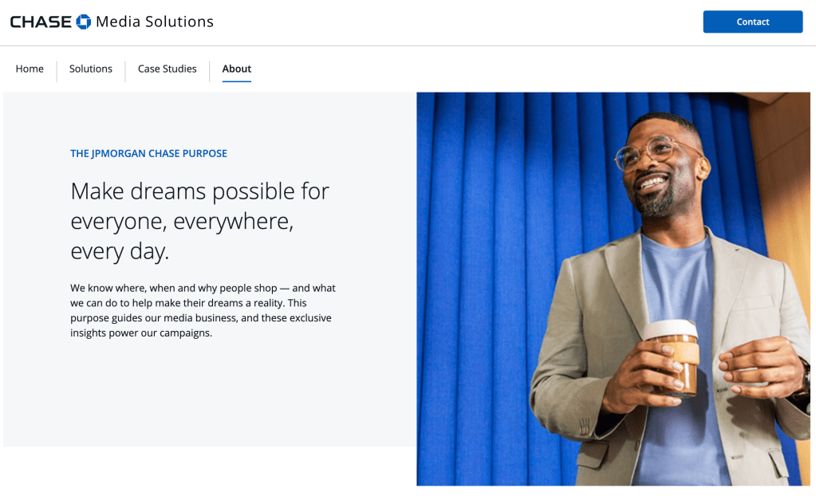Viewport: 816px width, 504px height.
Task: Click the 'THE JPMORGAN CHASE PURPOSE' heading
Action: [x=148, y=153]
